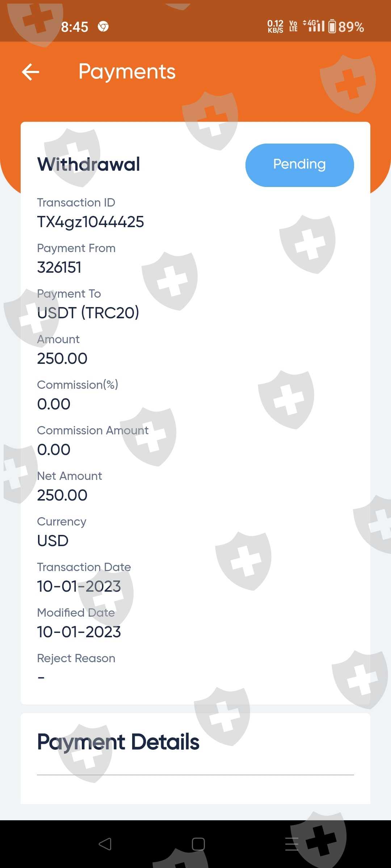The image size is (391, 868).
Task: Tap the Payment From value 326151
Action: [x=59, y=267]
